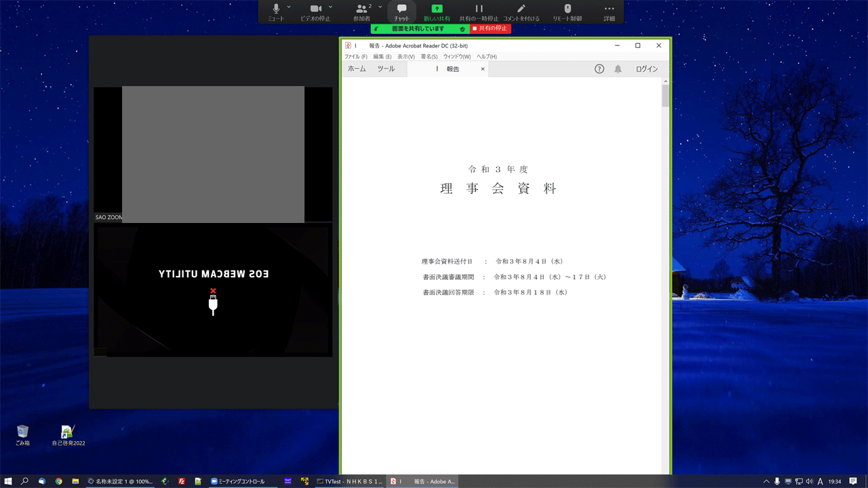868x488 pixels.
Task: Open the 自己啓発2022 desktop file
Action: [68, 434]
